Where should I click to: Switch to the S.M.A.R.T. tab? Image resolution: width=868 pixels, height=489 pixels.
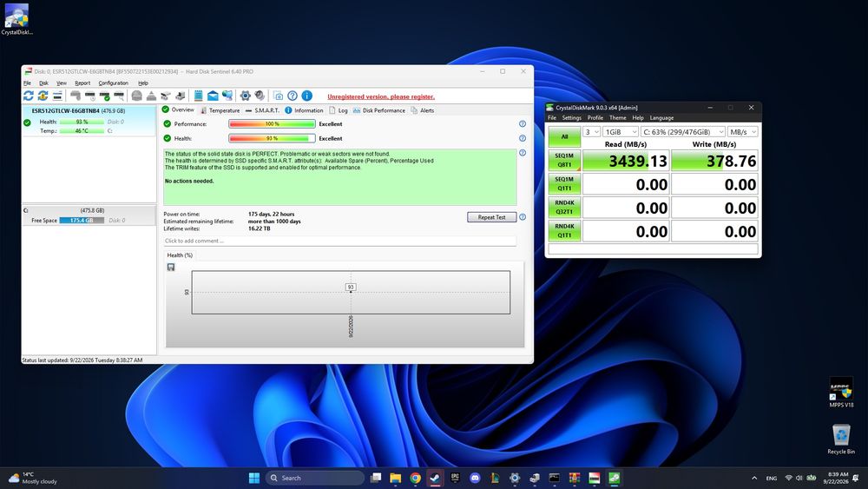click(262, 110)
